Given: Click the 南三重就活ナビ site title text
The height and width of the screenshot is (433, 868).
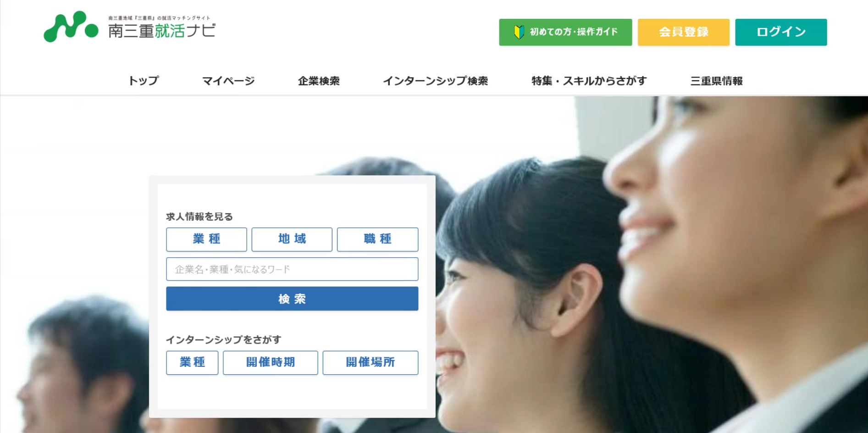Looking at the screenshot, I should tap(161, 31).
